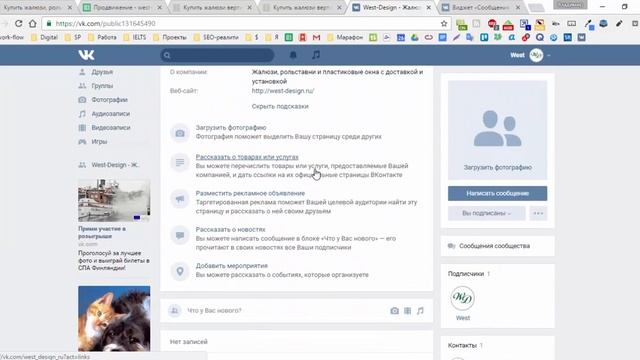This screenshot has height=360, width=640.
Task: Click map pin icon beside мероприятия hint
Action: coord(180,271)
